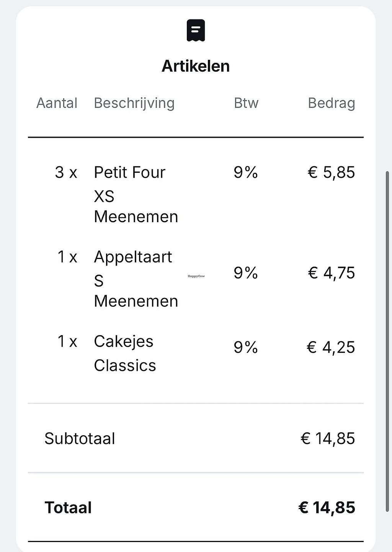Screen dimensions: 392x552
Task: Click the € 4,75 amount
Action: coord(332,273)
